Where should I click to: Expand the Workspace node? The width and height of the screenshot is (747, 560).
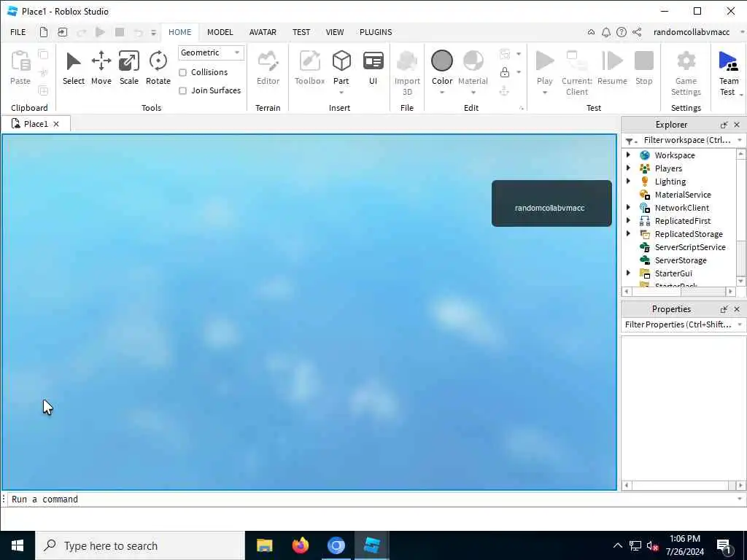[628, 155]
